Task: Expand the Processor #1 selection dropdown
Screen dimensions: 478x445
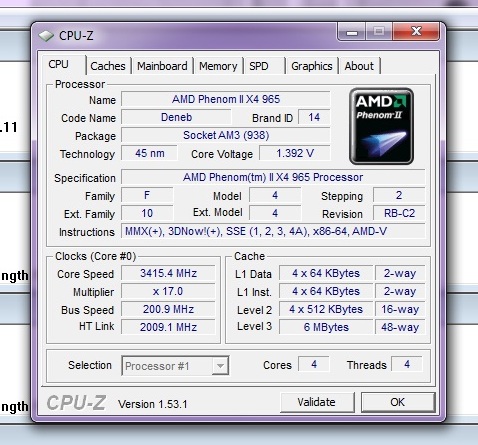Action: 220,366
